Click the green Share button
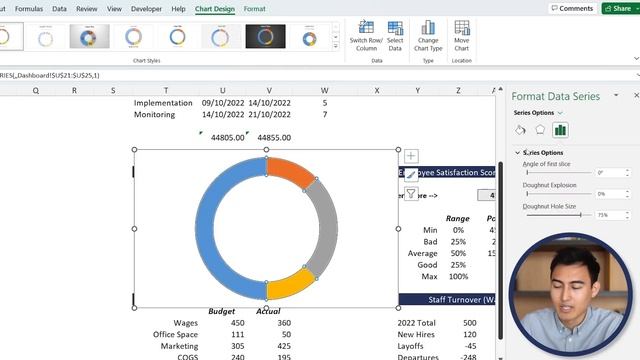The width and height of the screenshot is (640, 360). click(620, 8)
